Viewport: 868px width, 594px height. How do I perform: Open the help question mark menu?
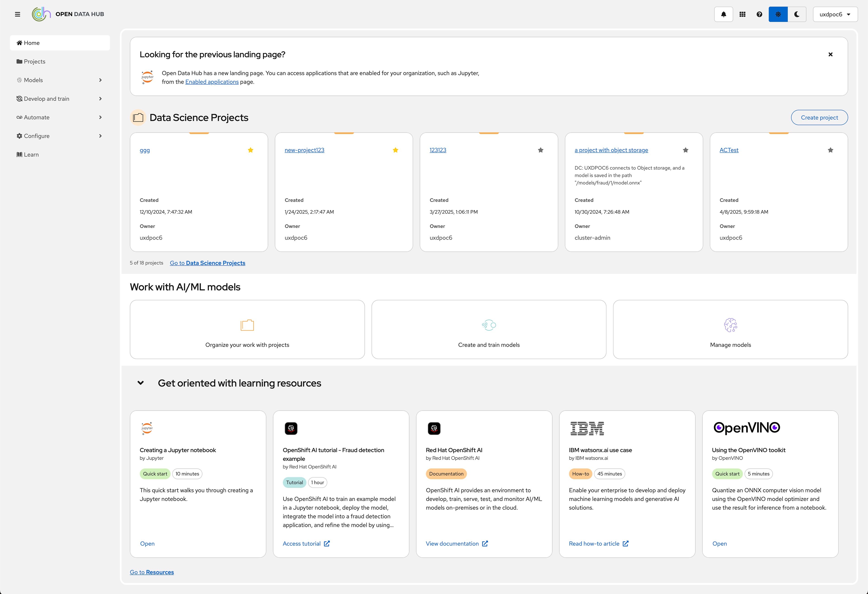pyautogui.click(x=759, y=14)
